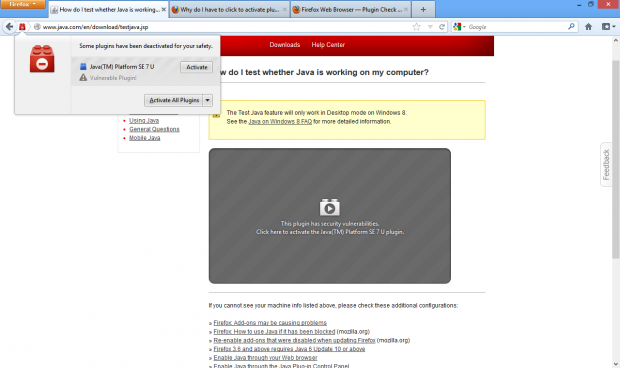
Task: Open the General Questions link
Action: (154, 129)
